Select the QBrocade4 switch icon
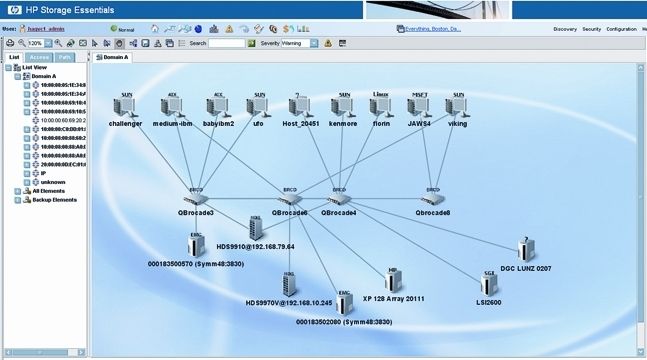The width and height of the screenshot is (647, 360). tap(339, 199)
